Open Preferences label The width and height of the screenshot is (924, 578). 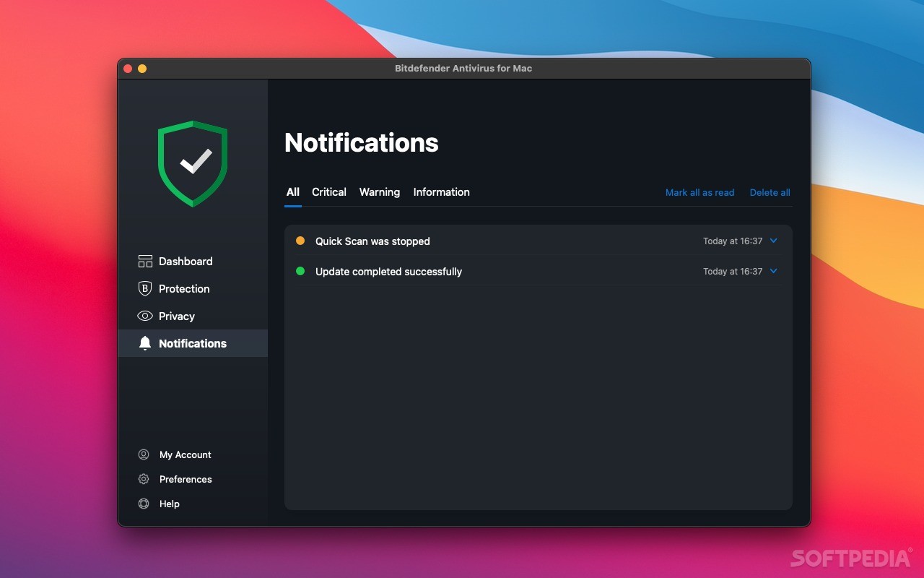point(186,480)
